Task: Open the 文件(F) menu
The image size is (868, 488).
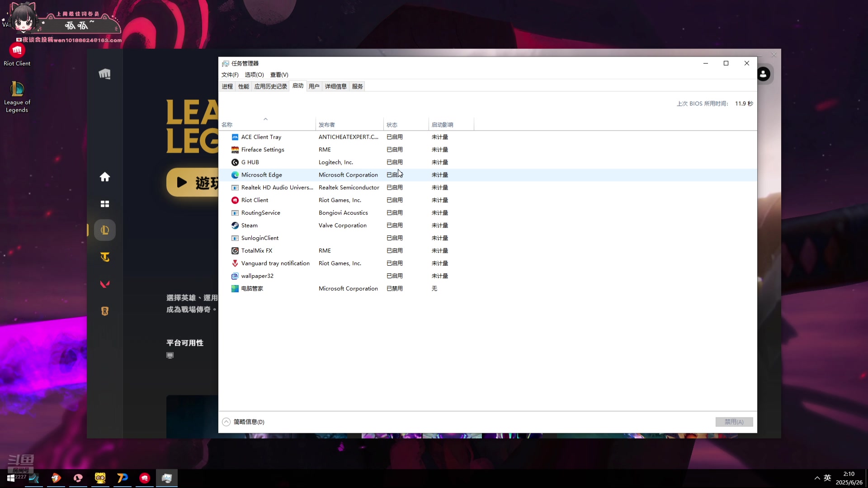Action: 230,75
